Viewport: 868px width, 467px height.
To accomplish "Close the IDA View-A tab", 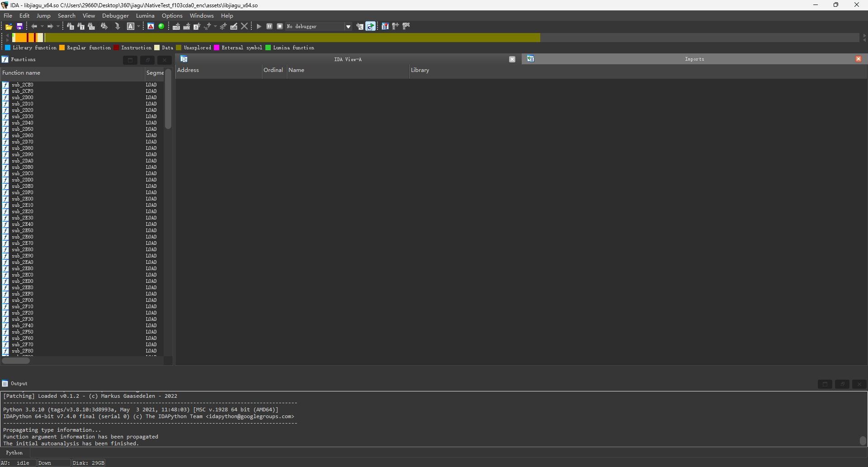I will point(512,59).
